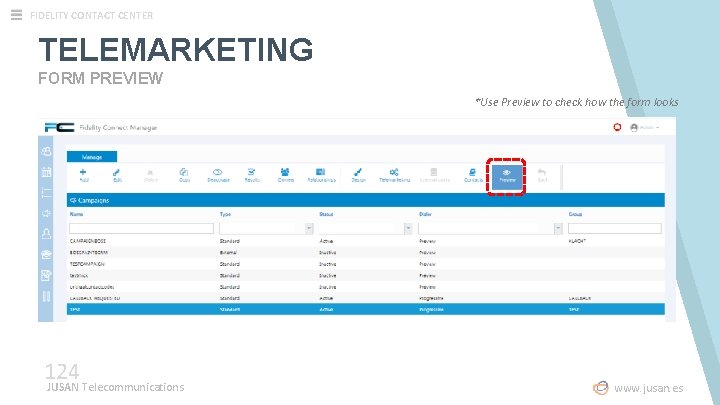Open the briefcase icon in left sidebar
The image size is (720, 405).
pos(46,254)
